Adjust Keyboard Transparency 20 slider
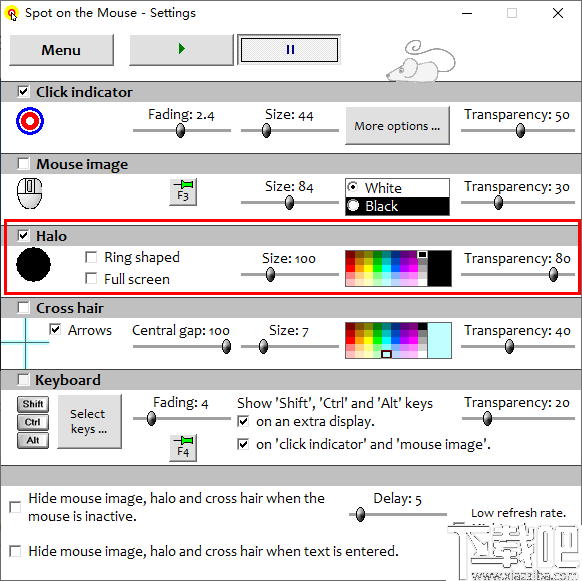 [518, 418]
